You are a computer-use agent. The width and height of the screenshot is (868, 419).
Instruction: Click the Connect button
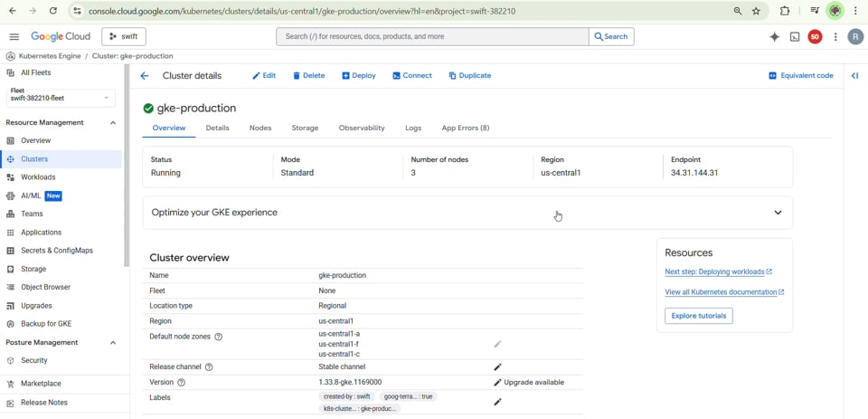pos(412,76)
